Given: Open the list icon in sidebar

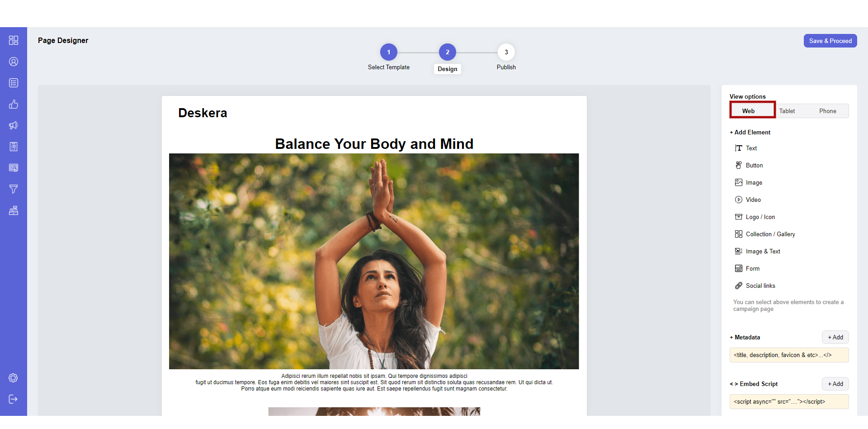Looking at the screenshot, I should [14, 83].
